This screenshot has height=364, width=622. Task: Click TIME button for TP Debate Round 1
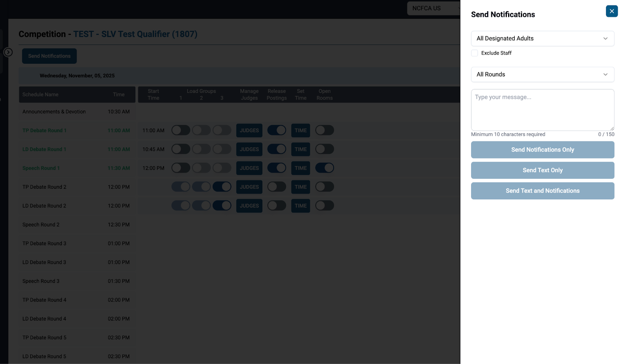(x=301, y=131)
